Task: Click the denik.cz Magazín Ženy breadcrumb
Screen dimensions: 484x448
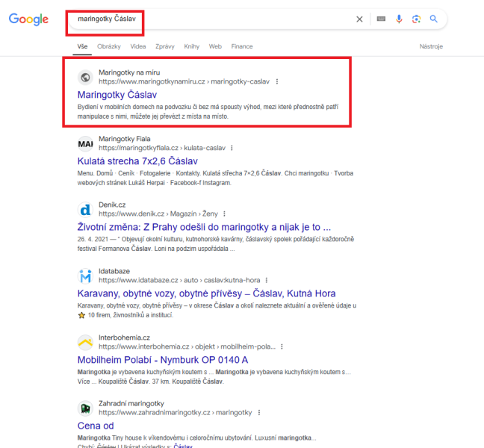Action: pyautogui.click(x=158, y=214)
